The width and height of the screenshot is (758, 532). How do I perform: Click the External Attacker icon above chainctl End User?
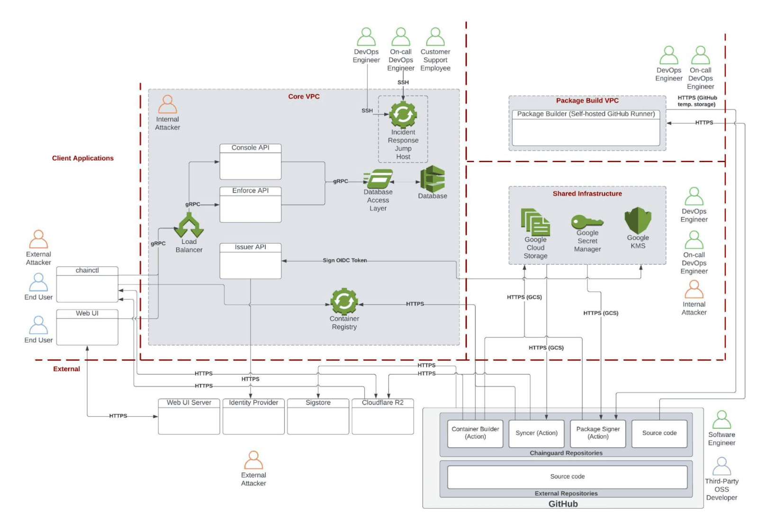tap(38, 239)
